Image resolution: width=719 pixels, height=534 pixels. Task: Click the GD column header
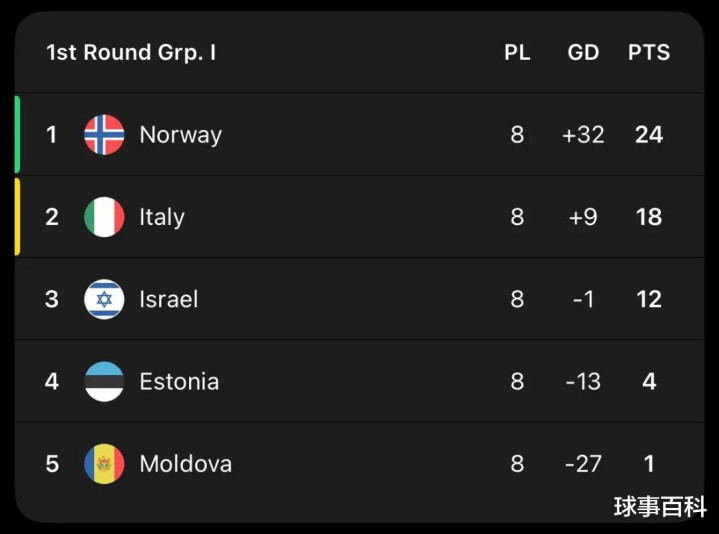tap(583, 53)
